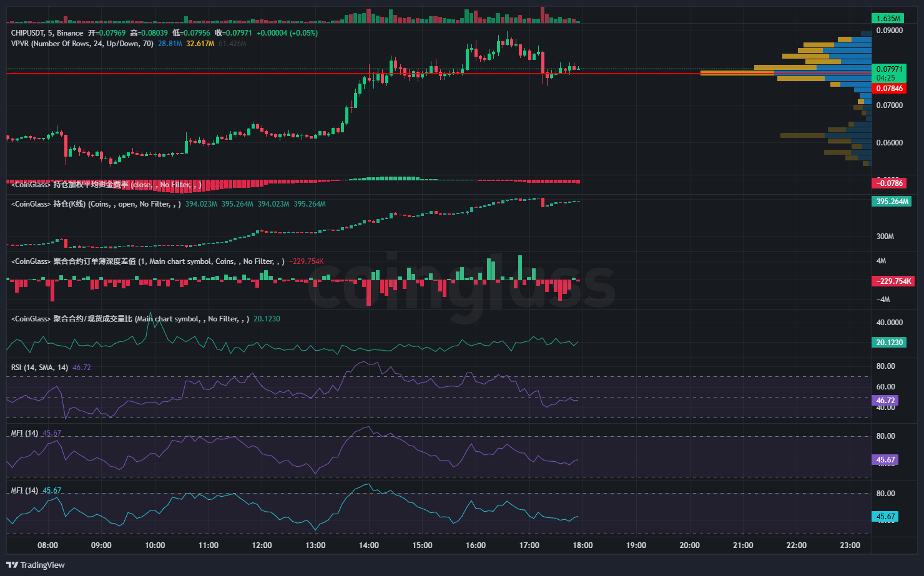The height and width of the screenshot is (576, 924).
Task: Click the low price value 0.07956
Action: pyautogui.click(x=196, y=33)
